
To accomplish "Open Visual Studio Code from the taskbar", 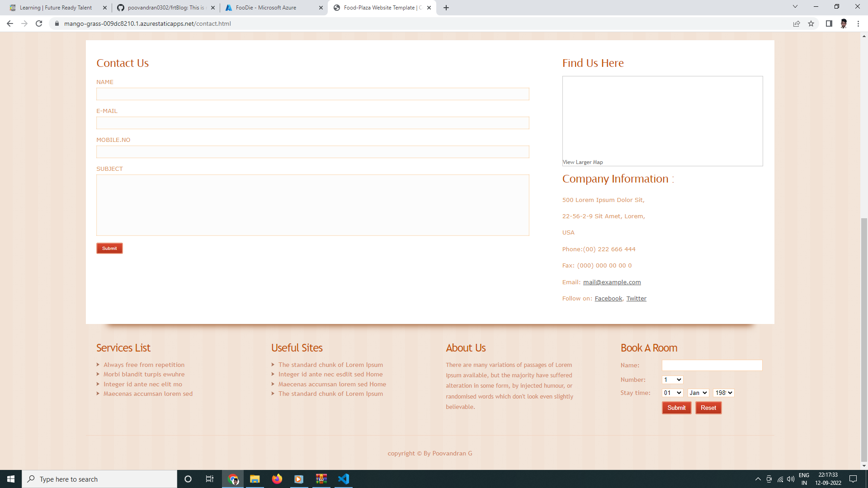I will coord(344,479).
